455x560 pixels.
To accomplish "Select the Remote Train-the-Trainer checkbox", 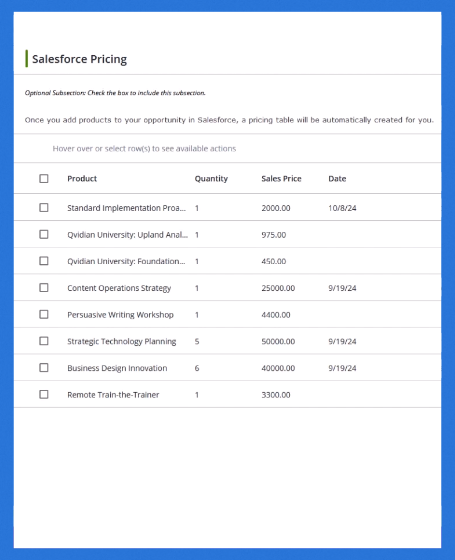I will click(x=44, y=394).
